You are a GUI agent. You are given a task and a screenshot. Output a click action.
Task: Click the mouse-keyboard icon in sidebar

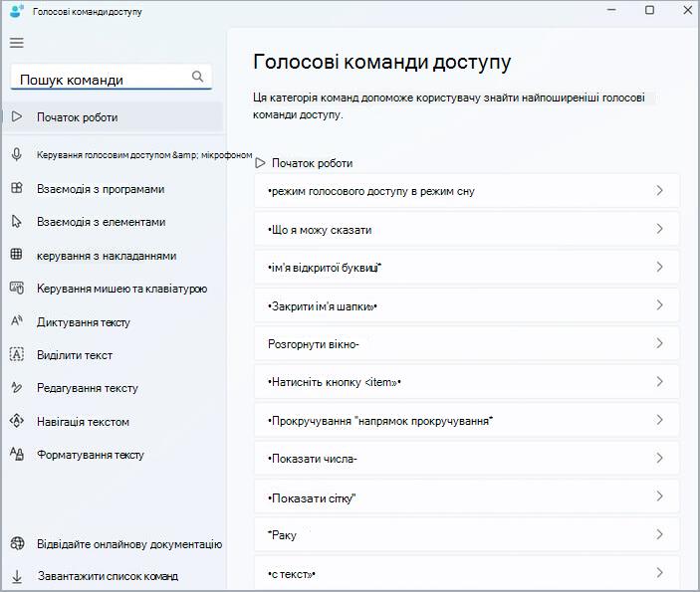click(x=17, y=288)
